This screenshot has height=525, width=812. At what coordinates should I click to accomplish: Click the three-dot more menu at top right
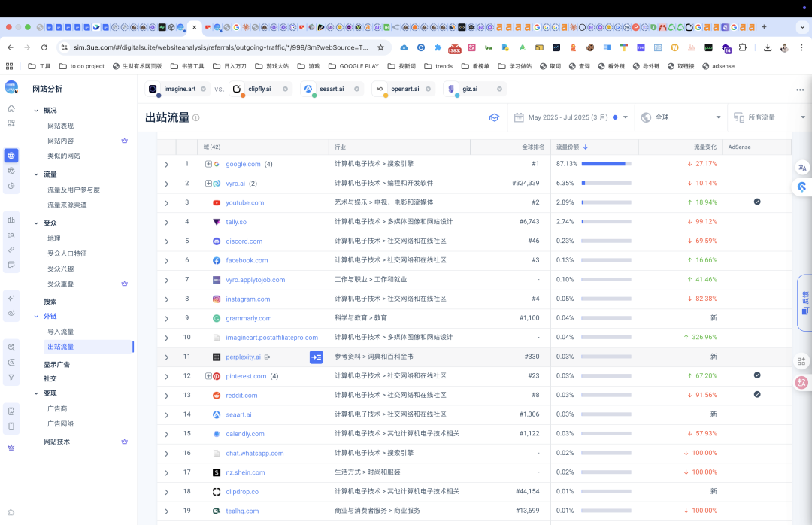click(x=800, y=90)
